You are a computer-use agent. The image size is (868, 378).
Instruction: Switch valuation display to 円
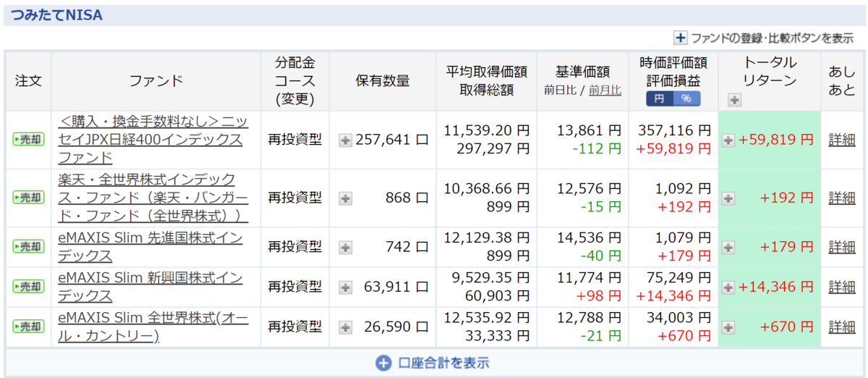coord(660,98)
